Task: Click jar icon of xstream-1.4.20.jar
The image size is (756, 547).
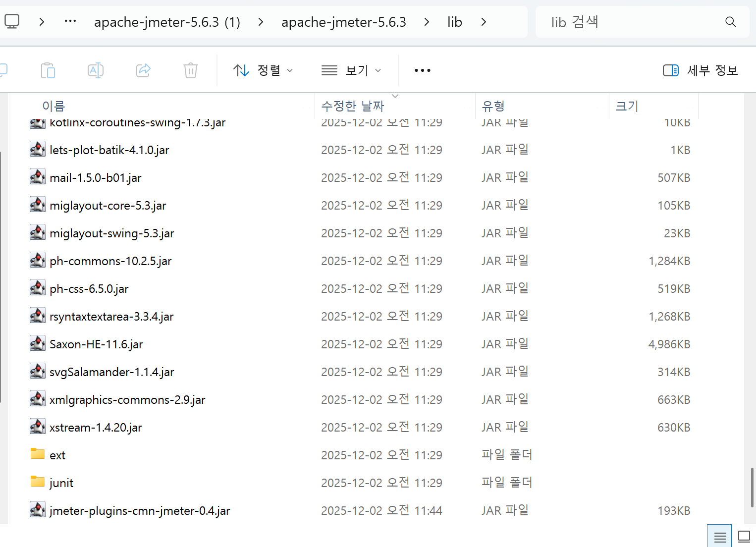Action: (x=38, y=427)
